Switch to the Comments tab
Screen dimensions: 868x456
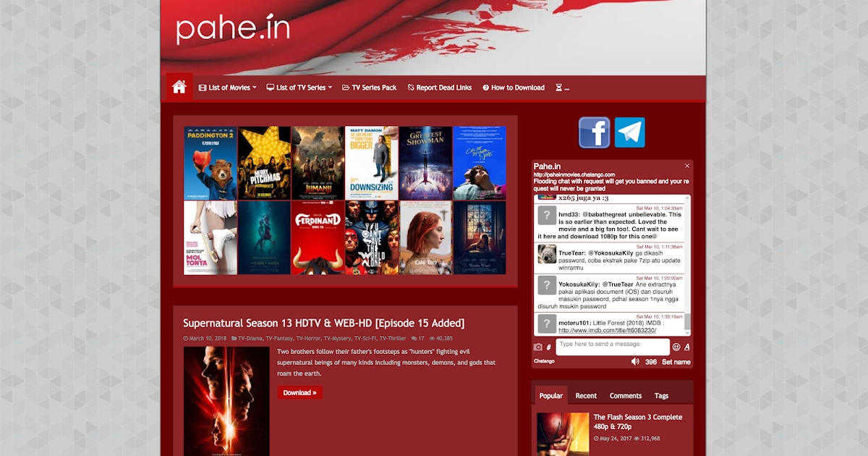(x=626, y=396)
